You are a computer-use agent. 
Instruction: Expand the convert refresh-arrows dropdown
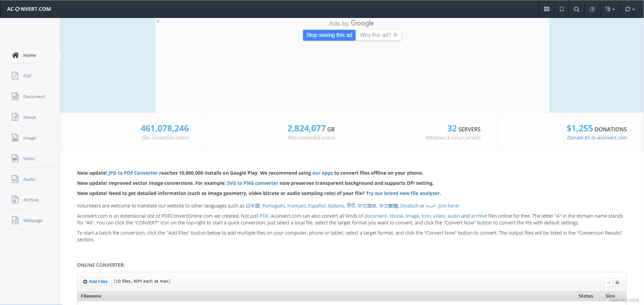tap(630, 9)
